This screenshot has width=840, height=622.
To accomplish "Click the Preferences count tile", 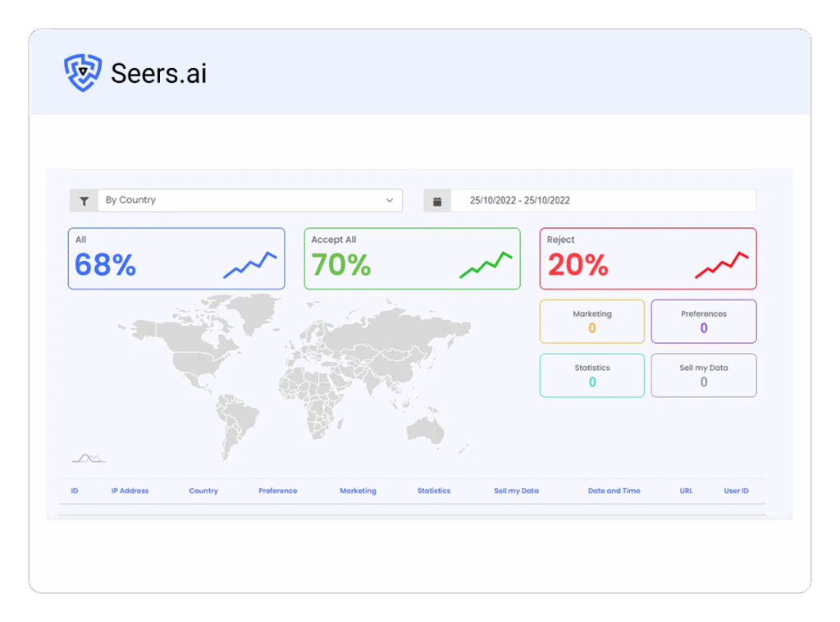I will (704, 321).
